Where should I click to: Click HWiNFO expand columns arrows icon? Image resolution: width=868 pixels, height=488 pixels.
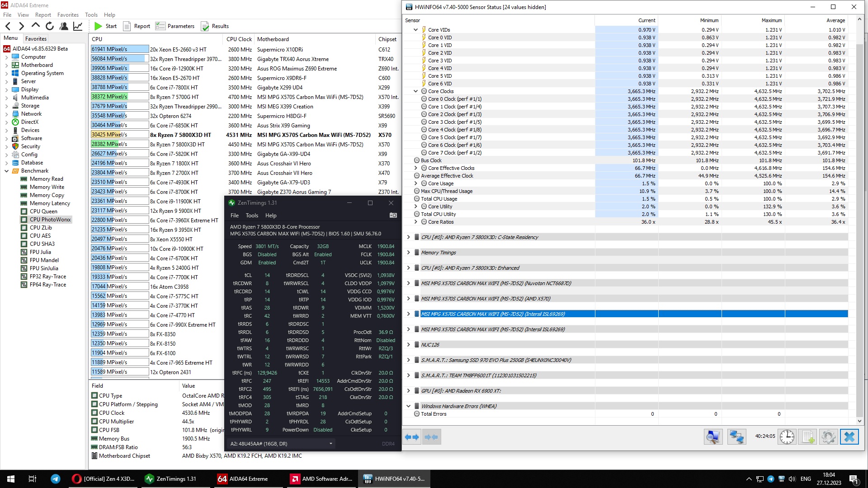(412, 437)
